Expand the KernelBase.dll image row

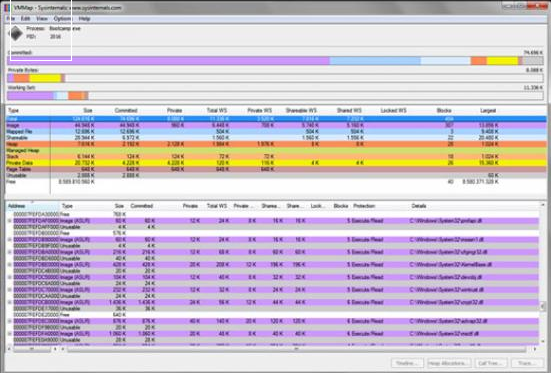tap(10, 264)
